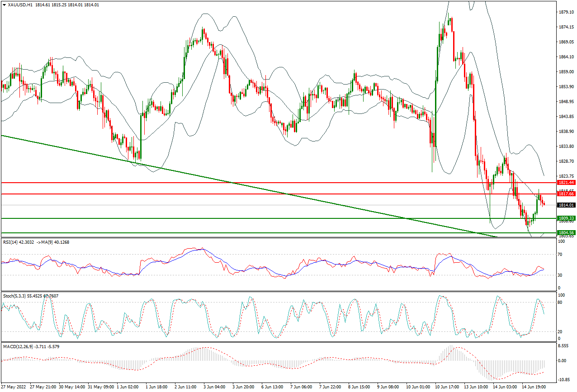The image size is (577, 392).
Task: Select the green 1809.33 price tag
Action: pyautogui.click(x=567, y=218)
